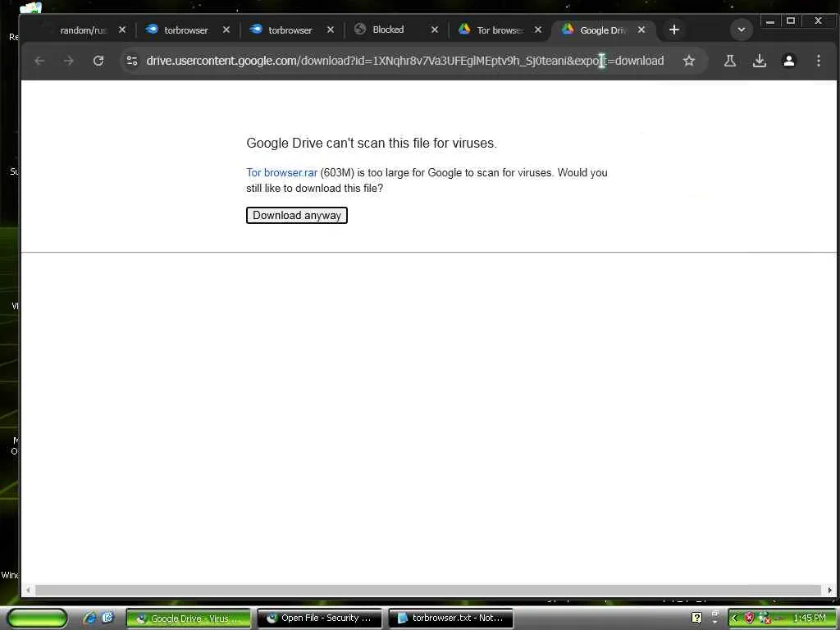Open Chrome downloads tray icon
840x630 pixels.
[759, 61]
